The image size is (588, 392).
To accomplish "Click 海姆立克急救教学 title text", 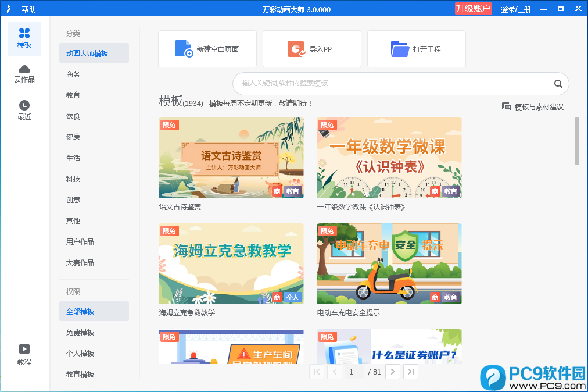I will click(187, 312).
